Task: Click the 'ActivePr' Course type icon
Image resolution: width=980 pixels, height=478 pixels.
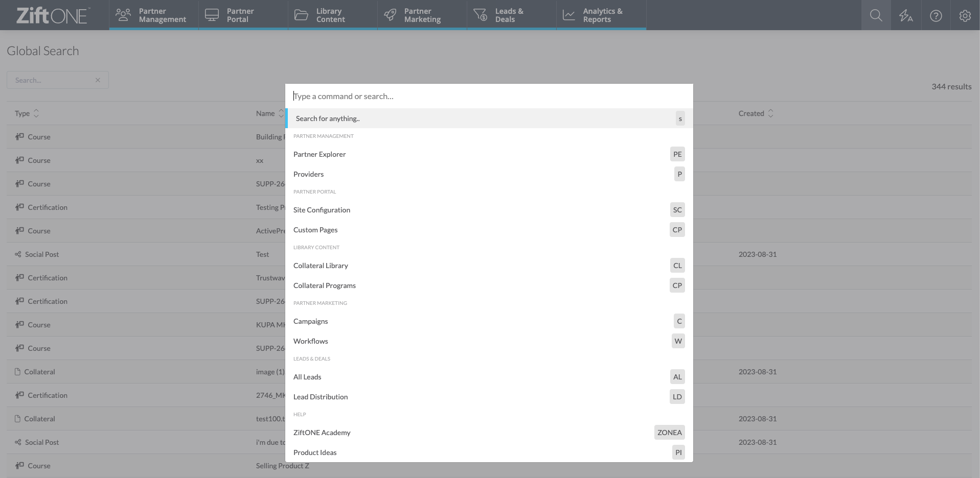Action: [19, 231]
